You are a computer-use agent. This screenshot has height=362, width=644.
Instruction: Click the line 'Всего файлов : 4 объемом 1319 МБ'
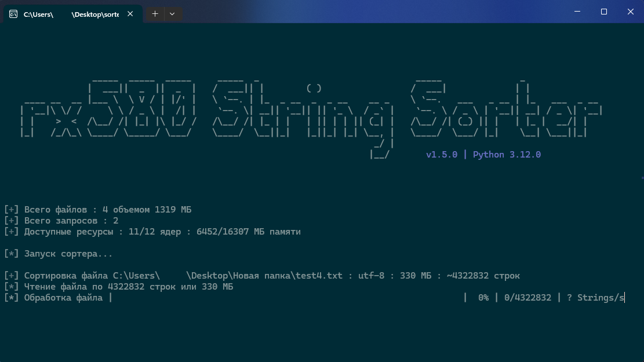98,210
